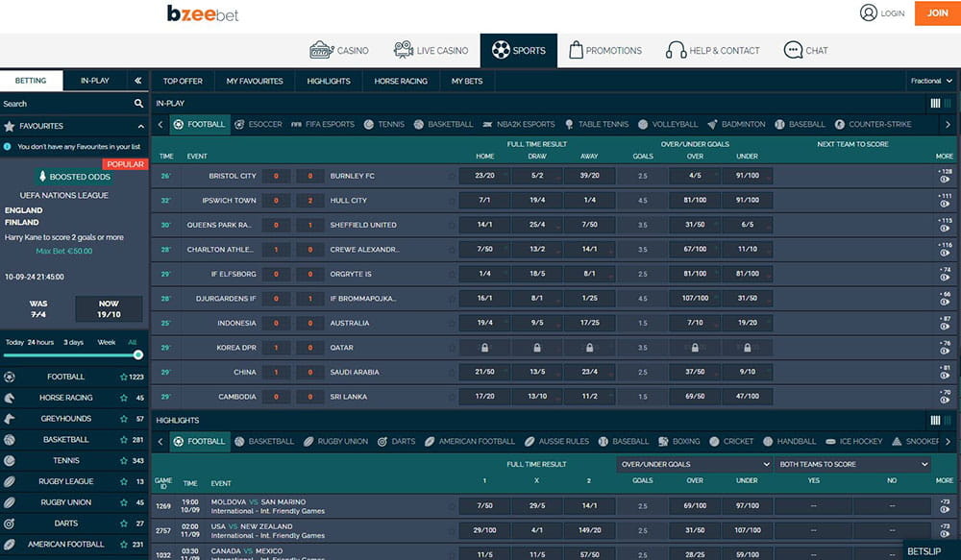Screen dimensions: 961x560
Task: Open Over/Under Goals market dropdown
Action: click(695, 464)
